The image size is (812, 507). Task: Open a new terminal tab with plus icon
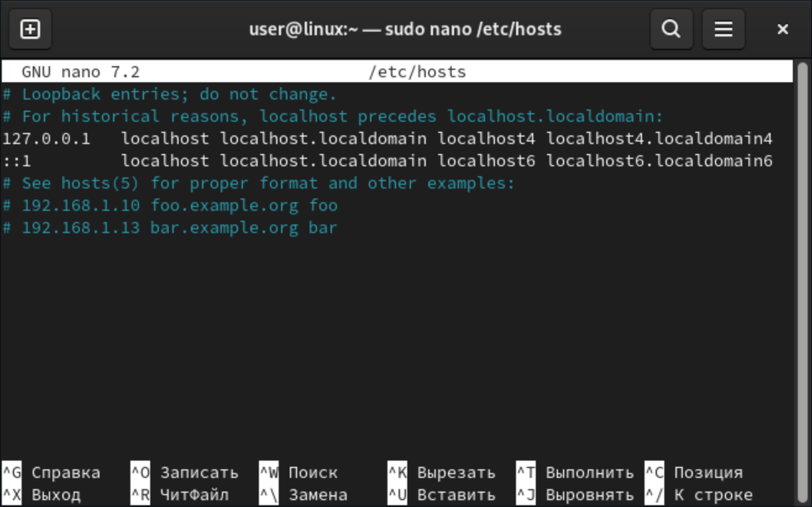click(30, 29)
